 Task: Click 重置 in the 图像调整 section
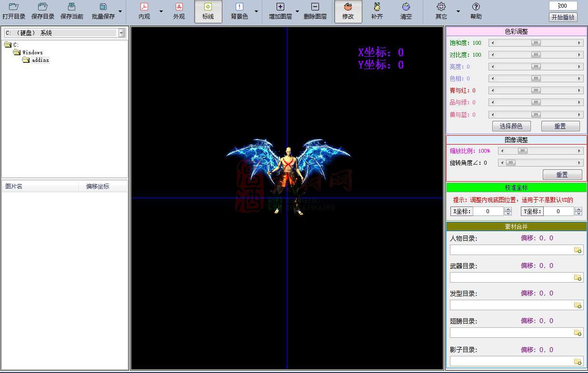562,175
